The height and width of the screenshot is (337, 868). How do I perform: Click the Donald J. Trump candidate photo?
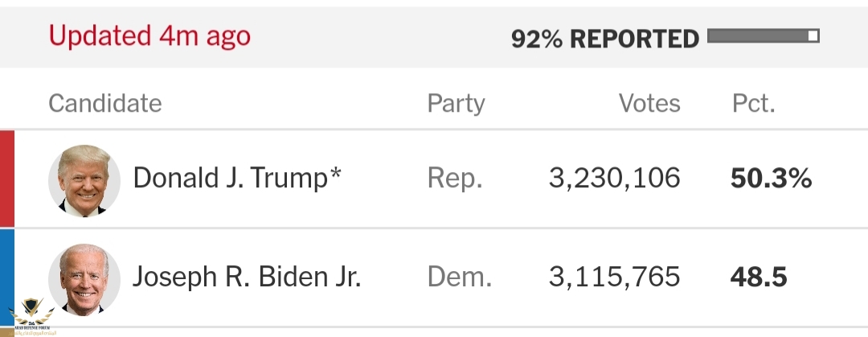coord(84,181)
